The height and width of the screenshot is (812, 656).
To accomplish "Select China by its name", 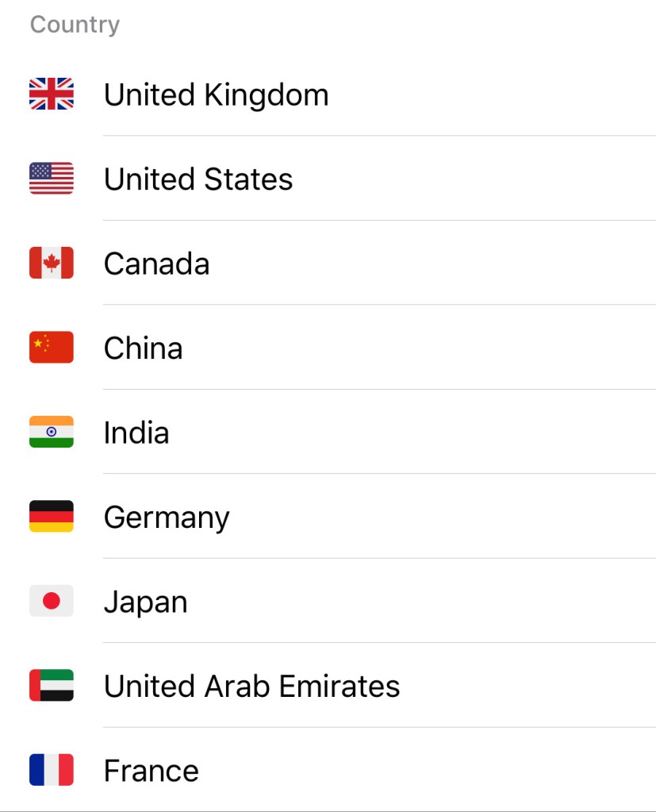I will pyautogui.click(x=143, y=348).
